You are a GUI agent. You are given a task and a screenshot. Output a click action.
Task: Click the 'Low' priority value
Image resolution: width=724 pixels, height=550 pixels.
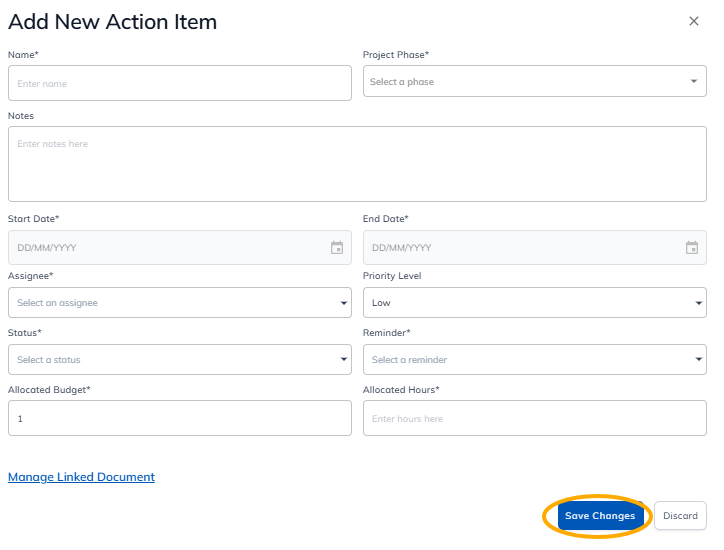point(381,303)
